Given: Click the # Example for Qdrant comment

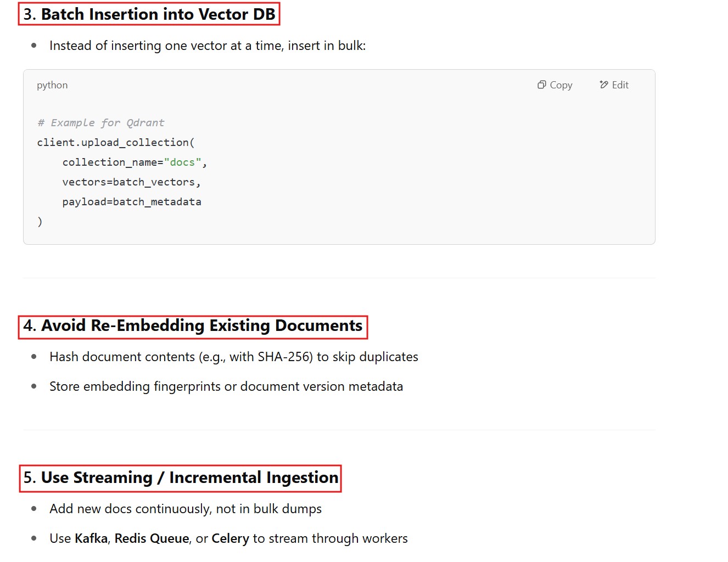Looking at the screenshot, I should point(100,123).
